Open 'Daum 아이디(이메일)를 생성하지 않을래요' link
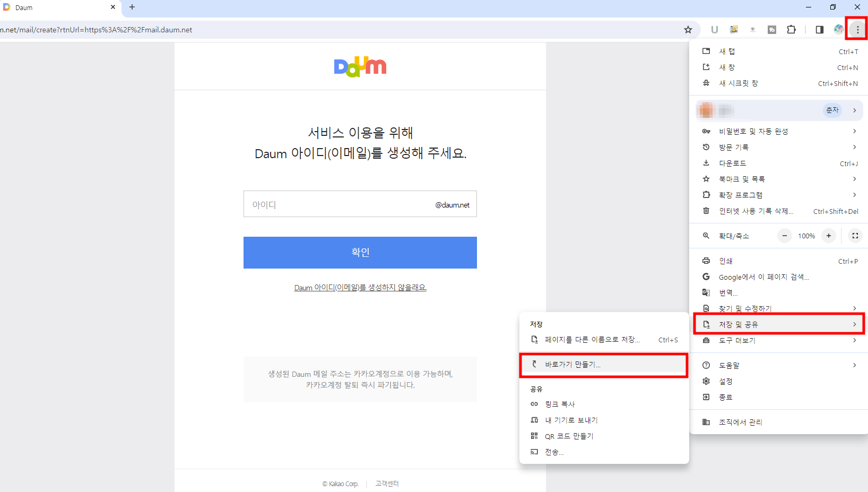 point(360,287)
